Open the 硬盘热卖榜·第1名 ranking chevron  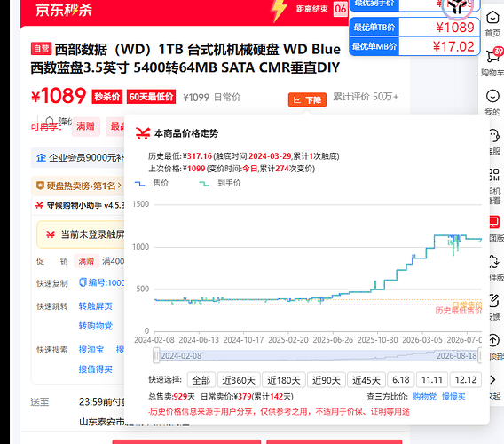pos(119,186)
